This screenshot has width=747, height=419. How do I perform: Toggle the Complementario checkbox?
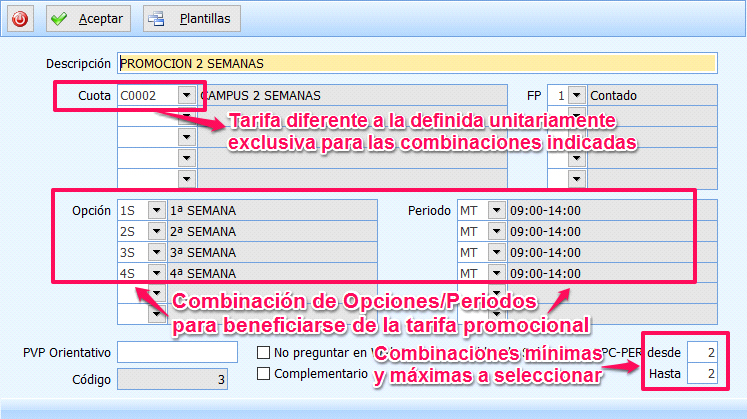pyautogui.click(x=264, y=373)
